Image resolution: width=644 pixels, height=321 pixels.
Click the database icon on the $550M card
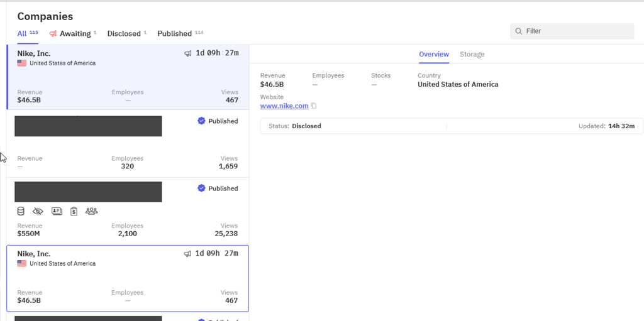21,211
